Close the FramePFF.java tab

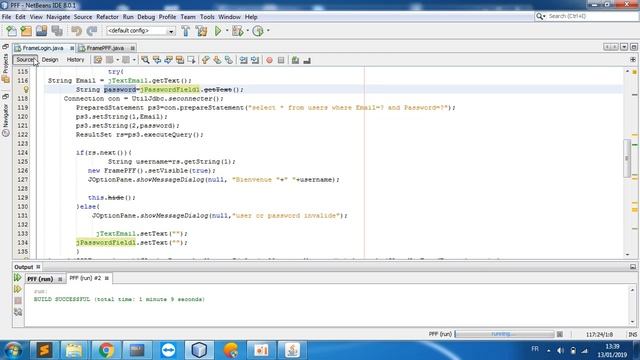133,48
